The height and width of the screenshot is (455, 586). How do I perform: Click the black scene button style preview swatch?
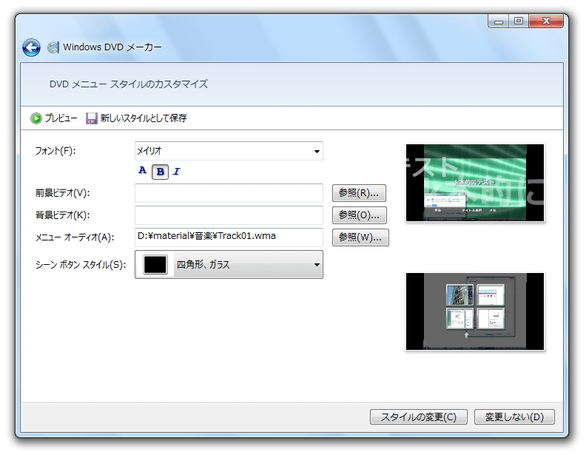coord(155,265)
